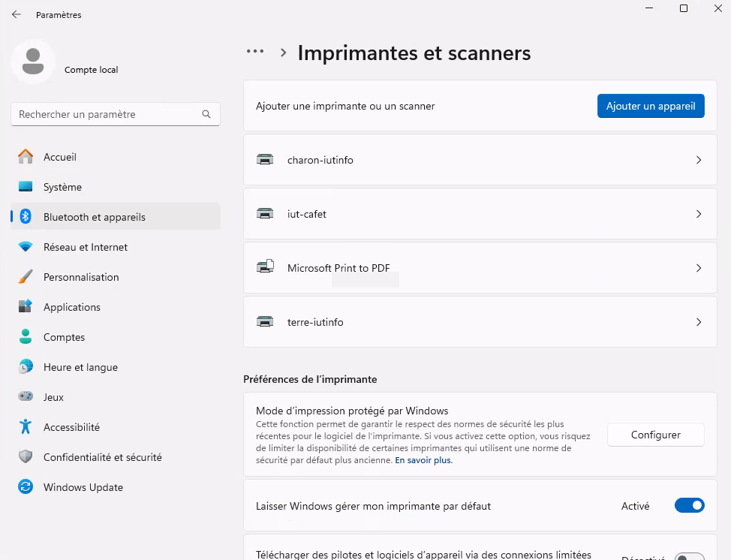
Task: Open the breadcrumb ellipsis menu
Action: (255, 51)
